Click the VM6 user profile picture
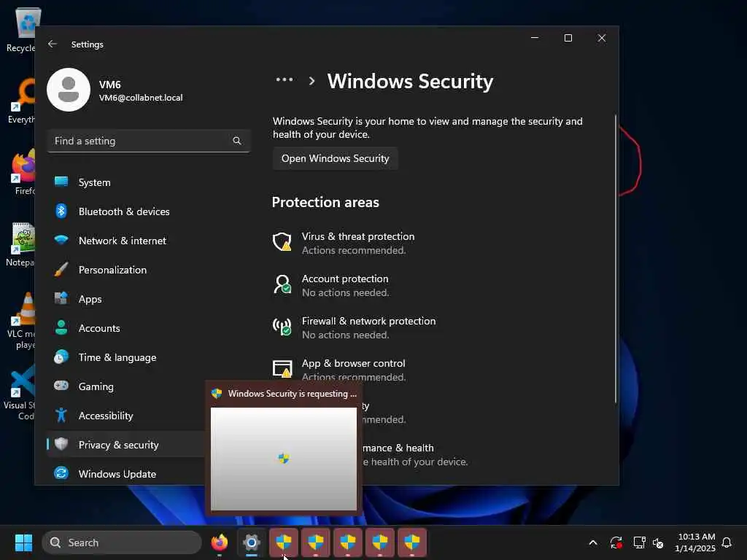The height and width of the screenshot is (560, 747). coord(69,90)
